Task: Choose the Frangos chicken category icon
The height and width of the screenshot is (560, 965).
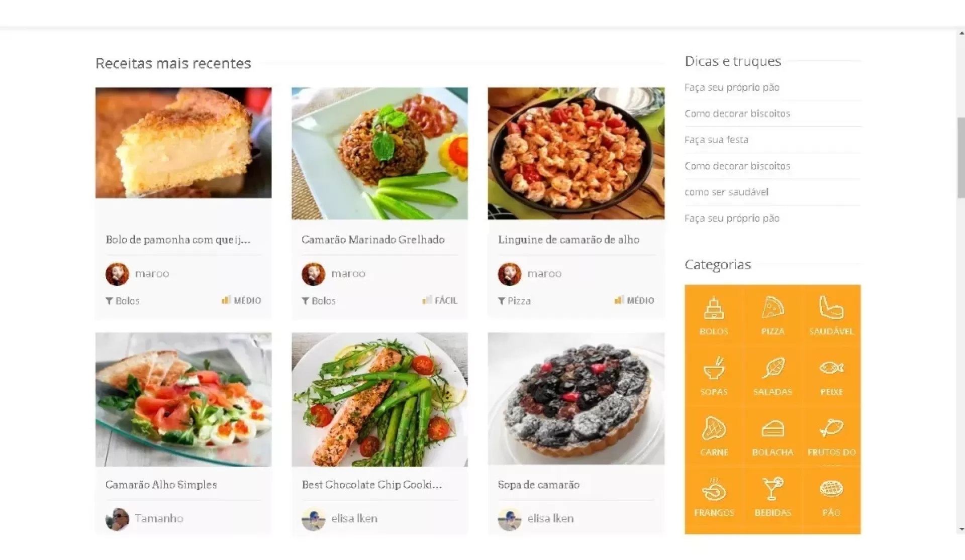Action: point(714,497)
